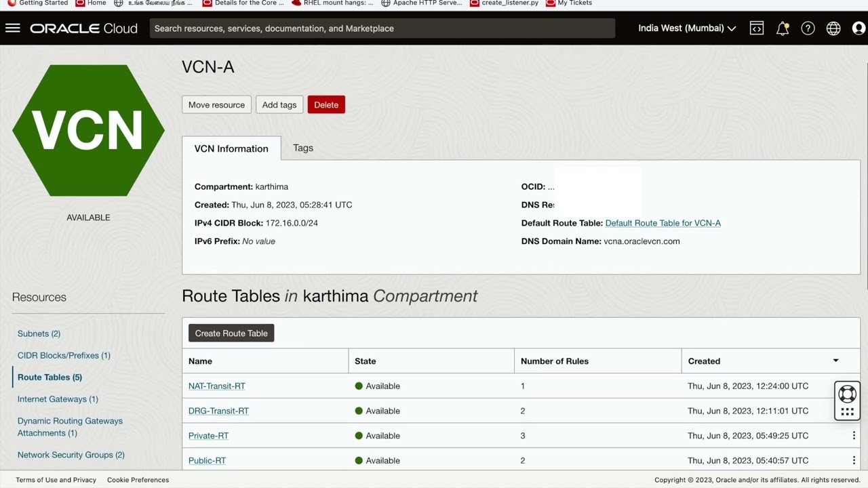The height and width of the screenshot is (488, 868).
Task: Click the VCN-A page title
Action: pyautogui.click(x=208, y=67)
